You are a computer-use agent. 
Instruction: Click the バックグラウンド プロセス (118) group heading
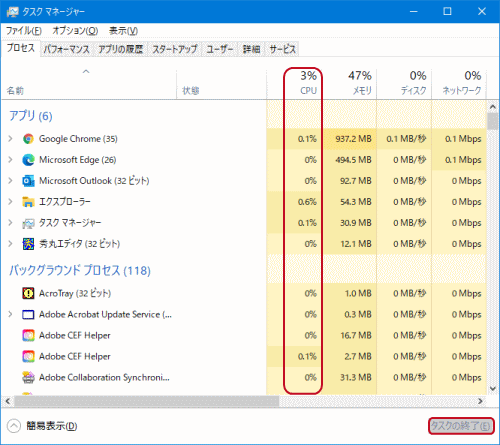coord(80,270)
